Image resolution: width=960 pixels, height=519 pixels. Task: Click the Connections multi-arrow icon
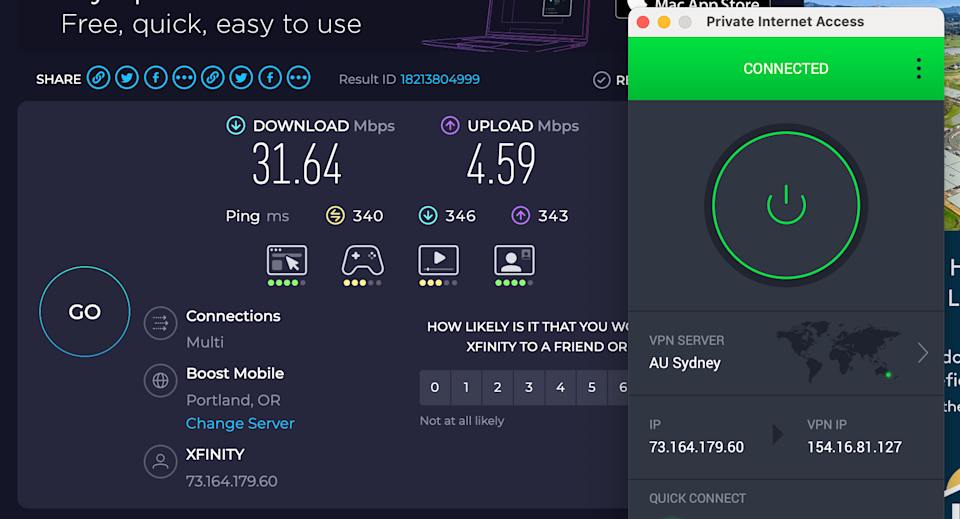point(160,323)
